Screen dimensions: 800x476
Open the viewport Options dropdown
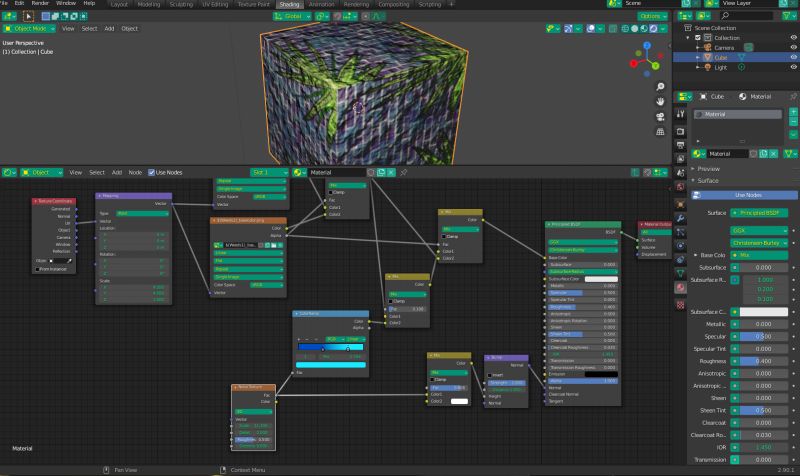click(653, 16)
